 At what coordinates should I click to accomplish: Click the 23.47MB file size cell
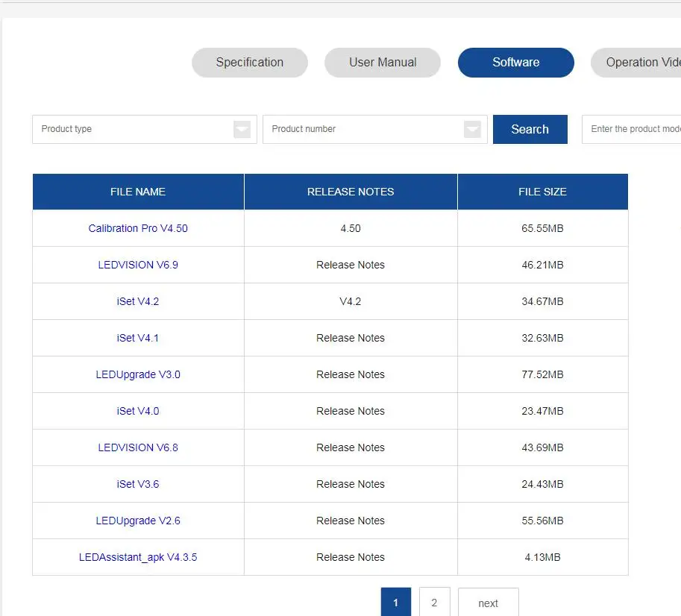(542, 411)
